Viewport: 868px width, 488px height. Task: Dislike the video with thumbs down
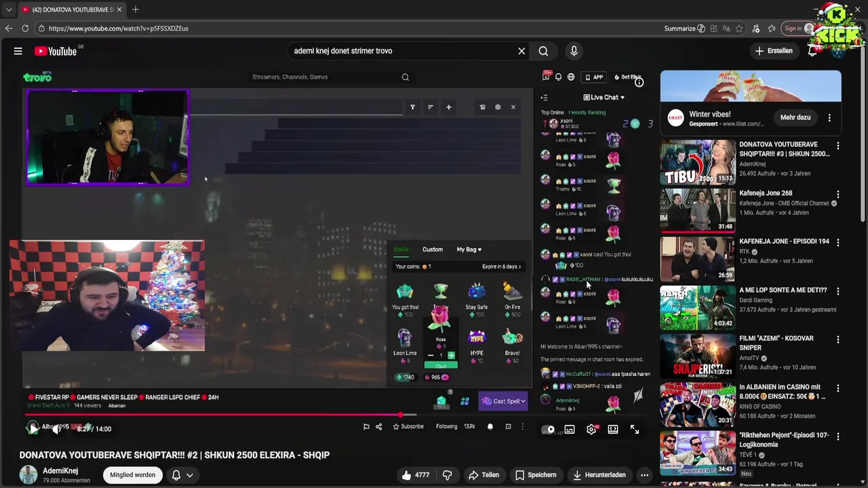(x=447, y=475)
